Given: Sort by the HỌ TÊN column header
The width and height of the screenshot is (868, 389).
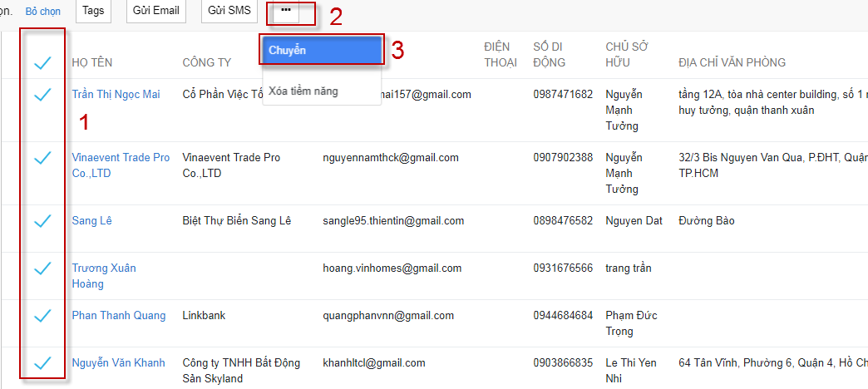Looking at the screenshot, I should (92, 62).
